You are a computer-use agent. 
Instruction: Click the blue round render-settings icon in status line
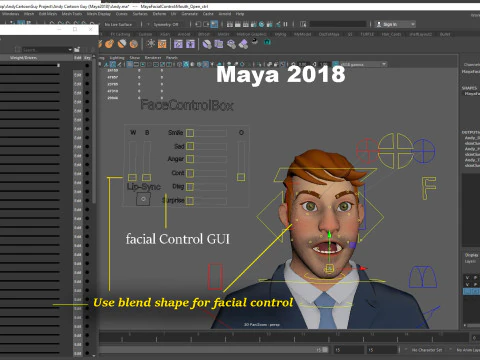coord(262,24)
